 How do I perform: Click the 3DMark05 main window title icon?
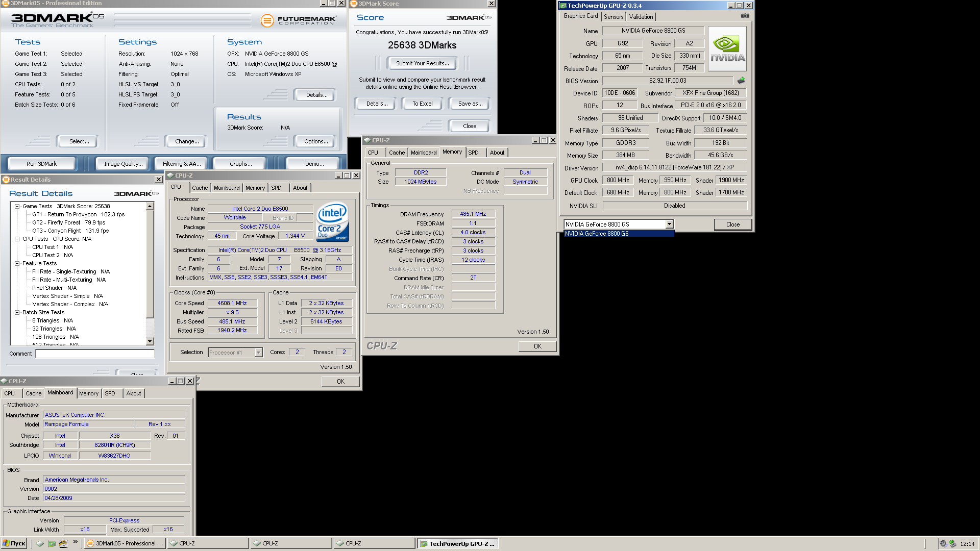(x=5, y=3)
